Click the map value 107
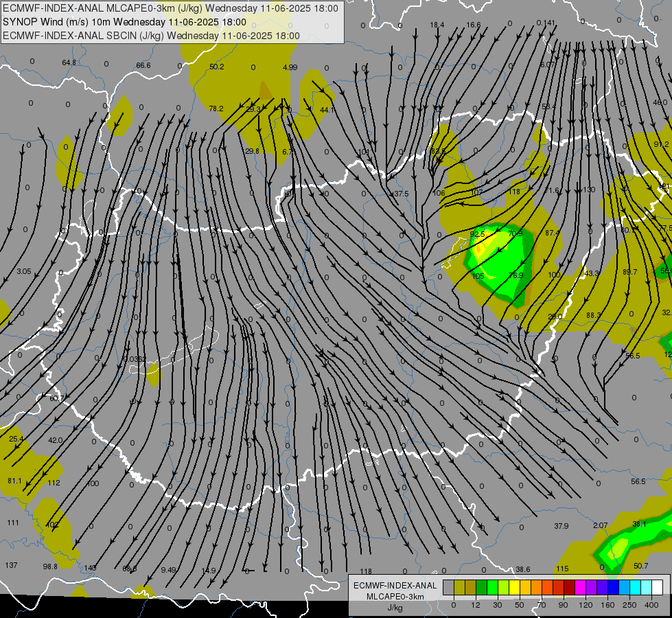The image size is (672, 618). click(x=476, y=192)
